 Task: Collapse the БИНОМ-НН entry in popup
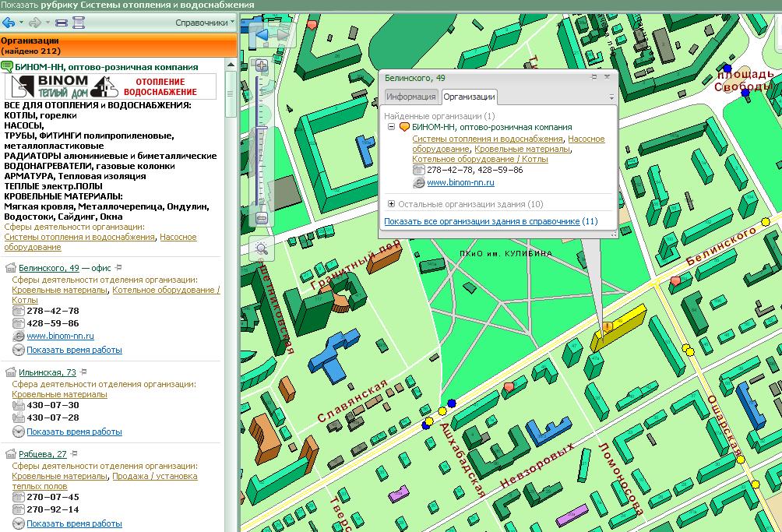coord(392,127)
